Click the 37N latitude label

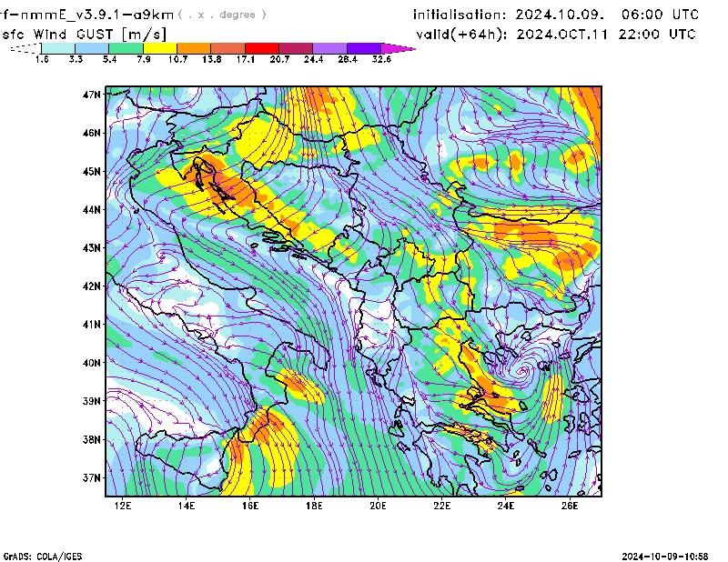click(x=92, y=477)
